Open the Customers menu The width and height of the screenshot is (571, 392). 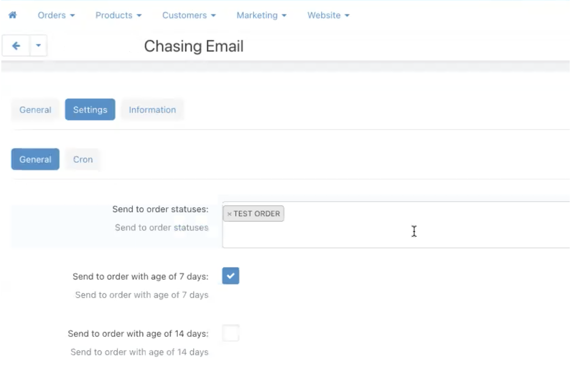(189, 15)
